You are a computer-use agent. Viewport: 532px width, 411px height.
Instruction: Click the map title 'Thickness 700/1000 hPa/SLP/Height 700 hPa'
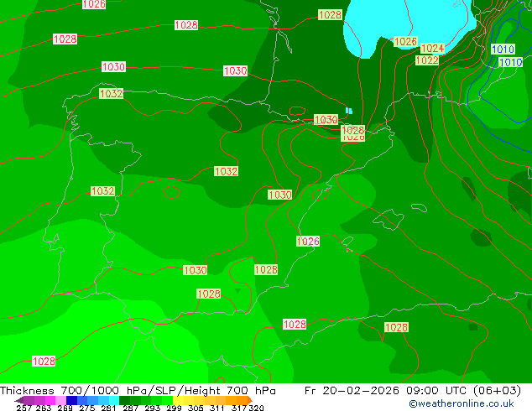[138, 391]
